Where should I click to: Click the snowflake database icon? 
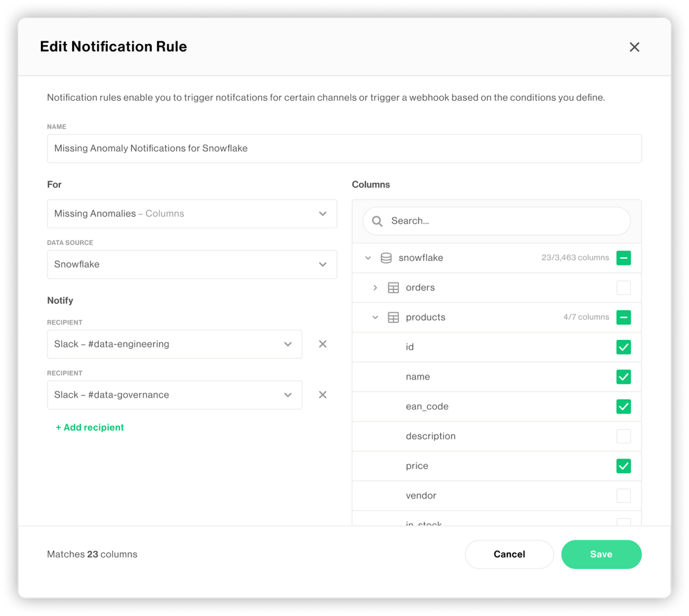386,258
